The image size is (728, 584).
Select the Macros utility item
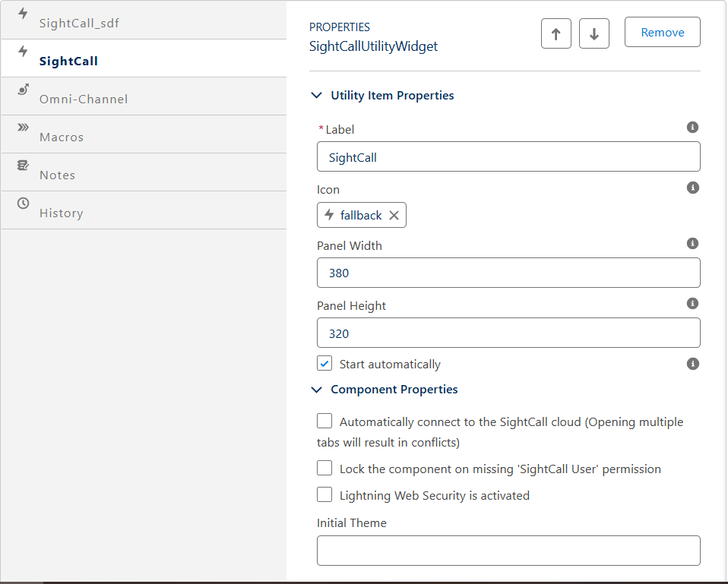click(144, 134)
